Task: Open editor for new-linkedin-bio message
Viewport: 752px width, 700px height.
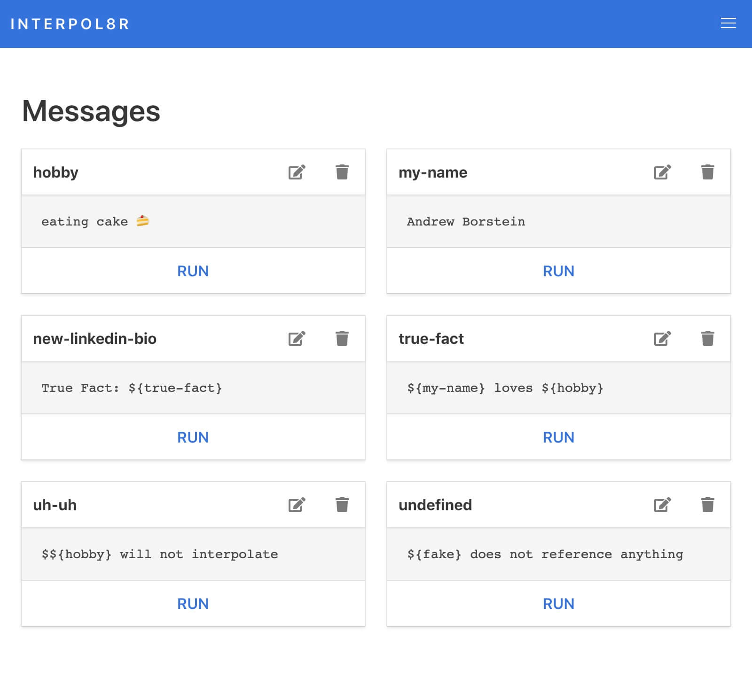Action: coord(297,339)
